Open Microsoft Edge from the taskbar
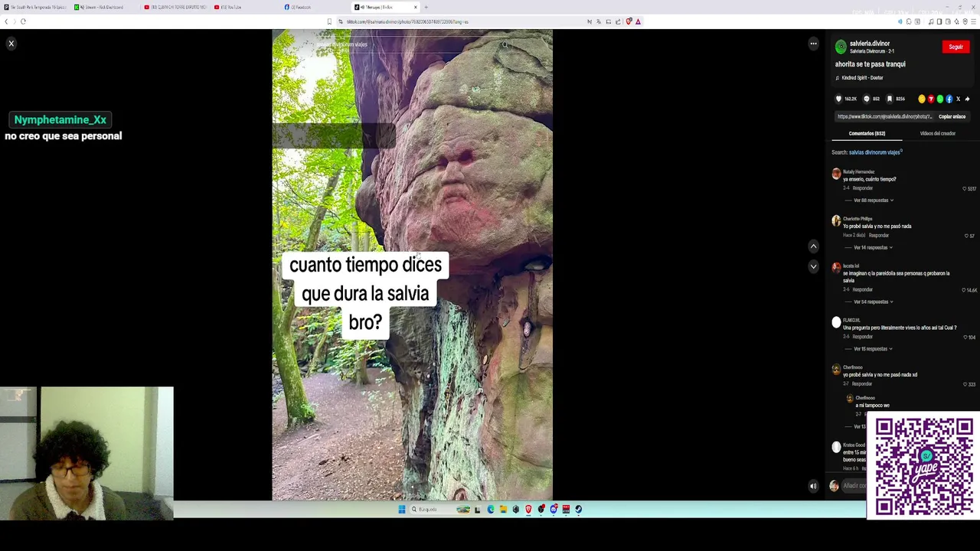The height and width of the screenshot is (551, 980). 491,510
